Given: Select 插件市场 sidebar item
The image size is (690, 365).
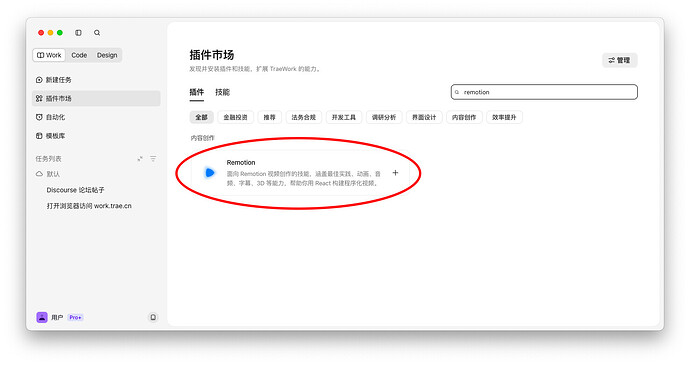Looking at the screenshot, I should click(x=96, y=98).
